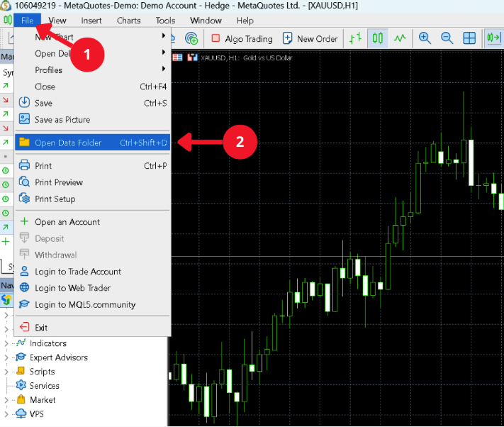Click the signals radio icon in toolbar

pyautogui.click(x=191, y=38)
